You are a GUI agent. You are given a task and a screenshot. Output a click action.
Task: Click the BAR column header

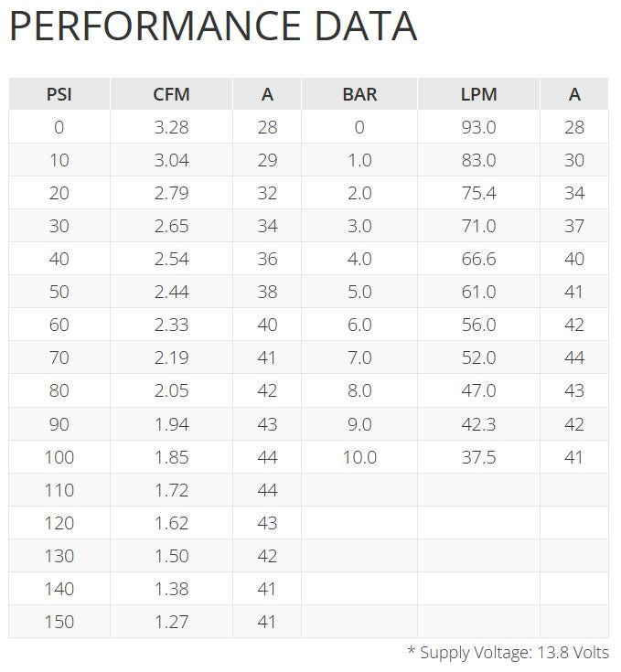click(x=359, y=94)
